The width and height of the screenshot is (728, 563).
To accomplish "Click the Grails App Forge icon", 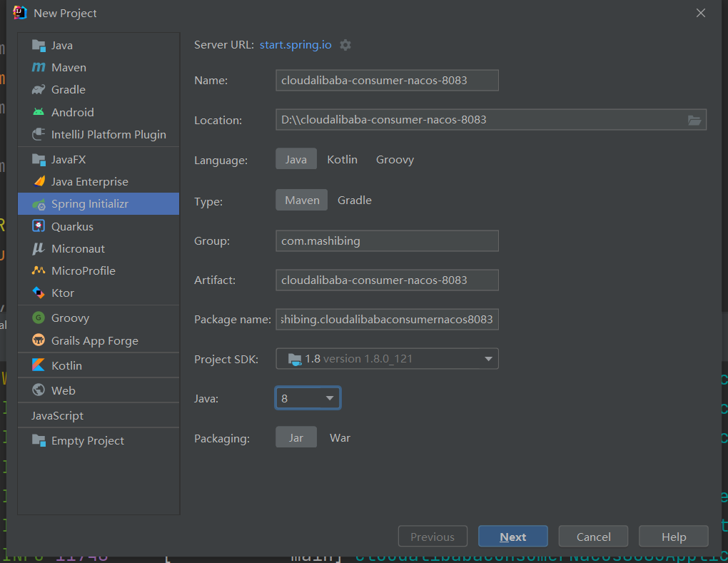I will (39, 340).
